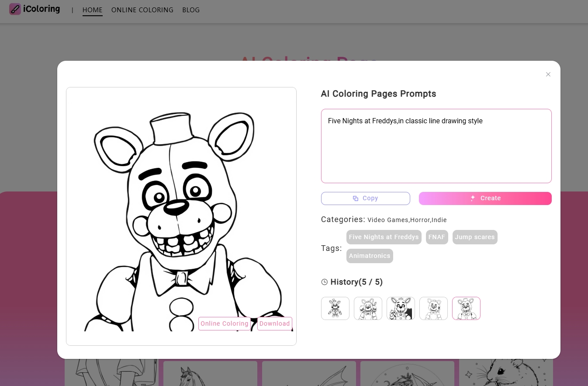Click the 'History(5 / 5)' label
Screen dimensions: 588x386
[x=356, y=282]
